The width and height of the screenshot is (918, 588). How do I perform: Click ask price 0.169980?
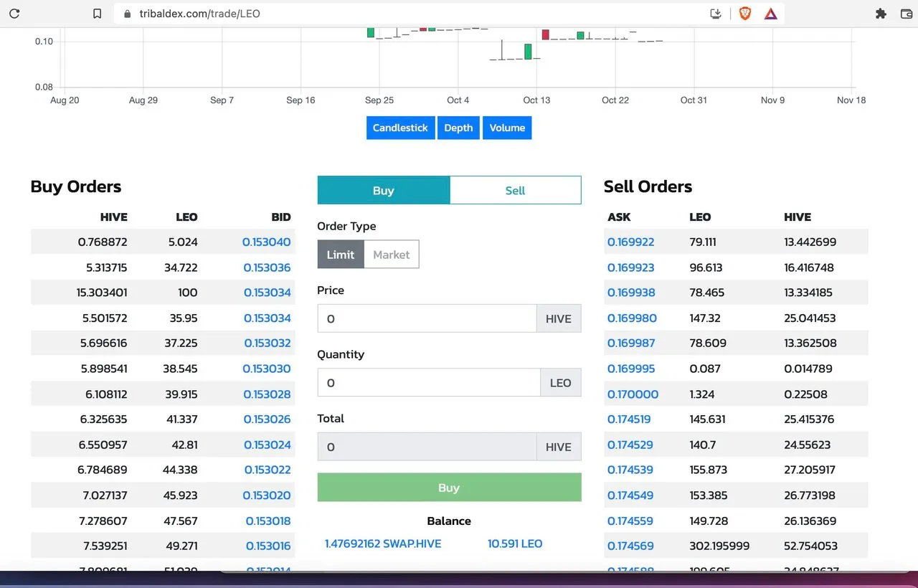632,318
